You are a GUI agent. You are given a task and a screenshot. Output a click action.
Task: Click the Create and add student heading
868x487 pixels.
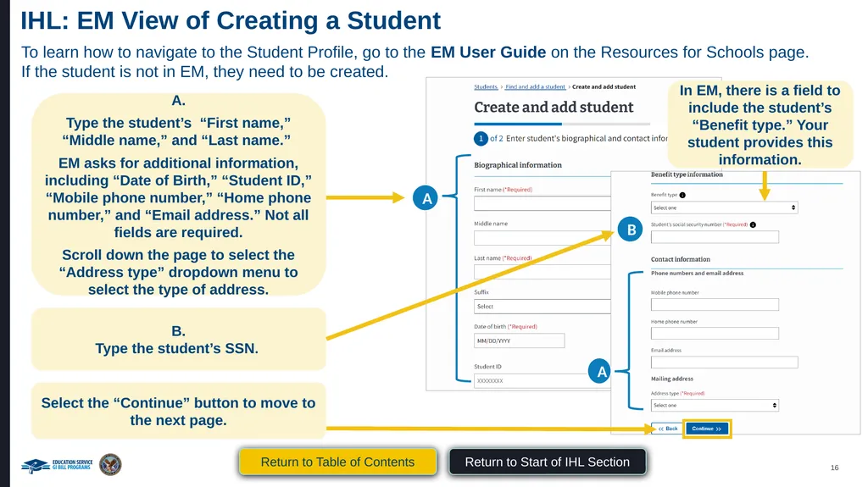[x=554, y=107]
